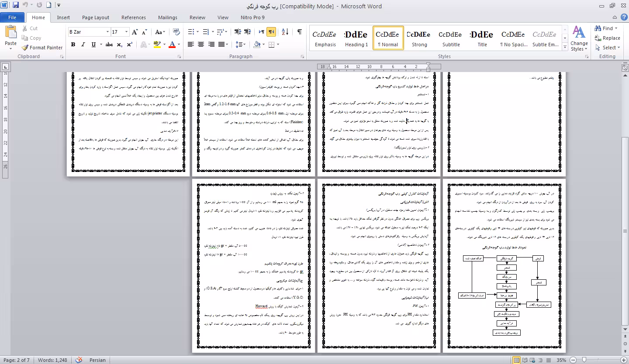Activate the Format Painter
The height and width of the screenshot is (364, 629).
pyautogui.click(x=42, y=48)
